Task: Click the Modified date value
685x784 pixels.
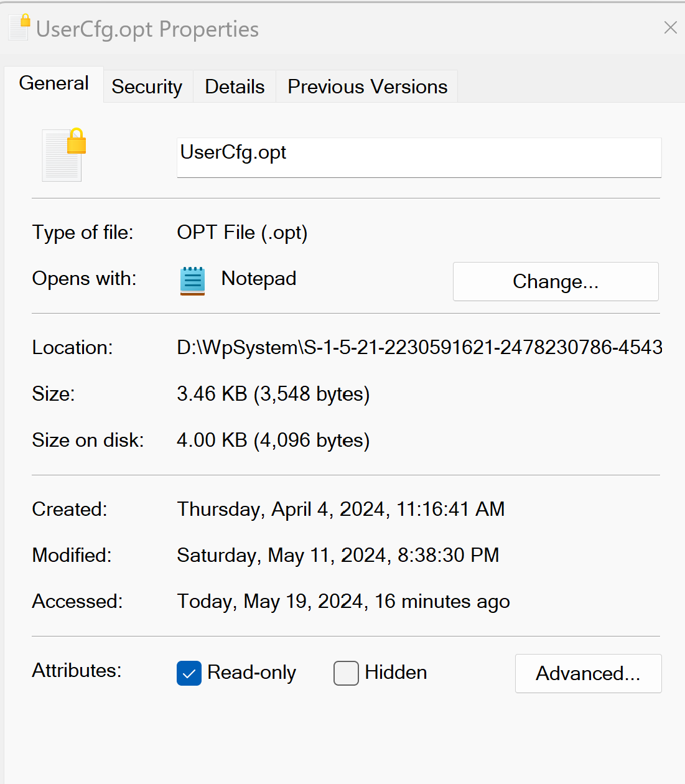Action: click(x=338, y=555)
